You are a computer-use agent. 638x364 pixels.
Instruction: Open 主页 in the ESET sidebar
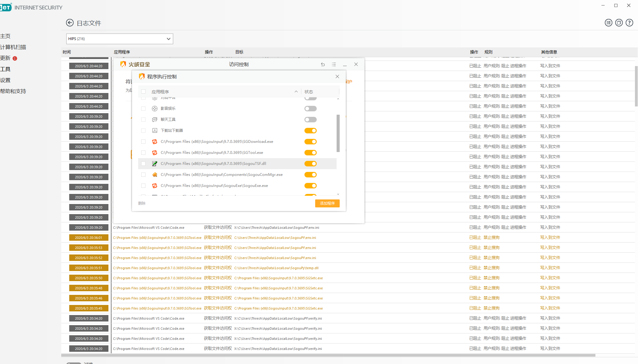click(5, 36)
